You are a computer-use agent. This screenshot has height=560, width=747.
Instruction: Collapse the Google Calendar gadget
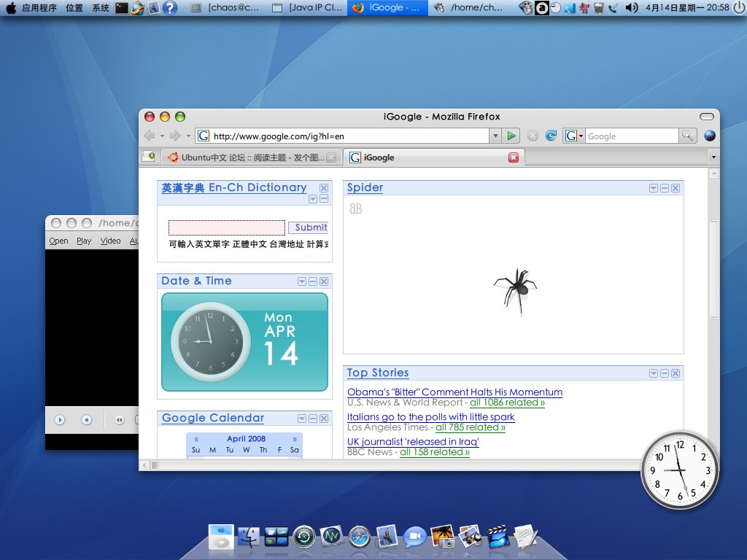pyautogui.click(x=313, y=419)
